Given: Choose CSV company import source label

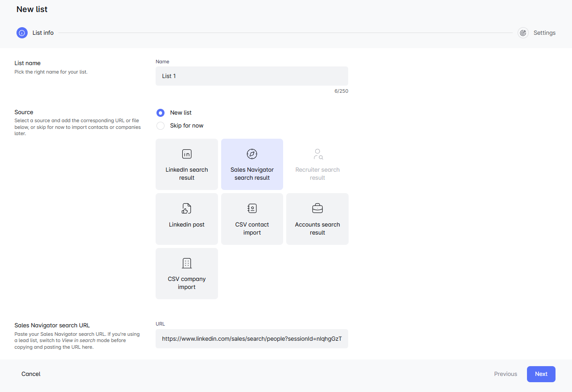Looking at the screenshot, I should tap(187, 283).
